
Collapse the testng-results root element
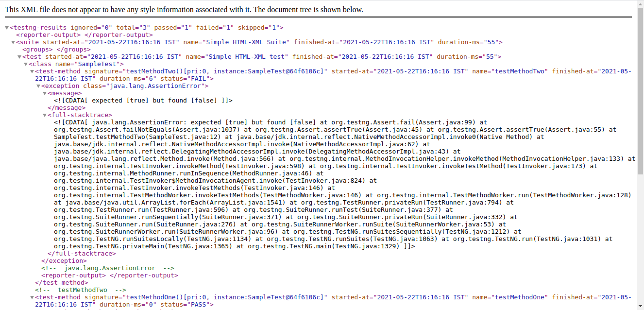coord(7,27)
